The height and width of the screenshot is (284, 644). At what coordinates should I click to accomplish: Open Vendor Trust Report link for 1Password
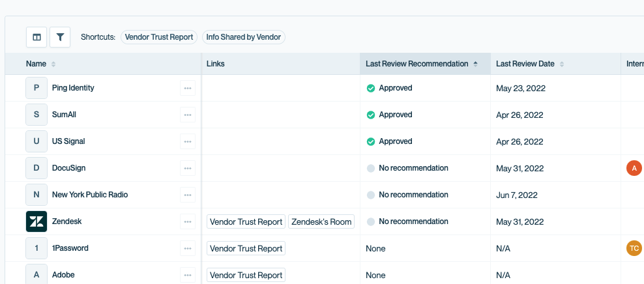coord(246,248)
